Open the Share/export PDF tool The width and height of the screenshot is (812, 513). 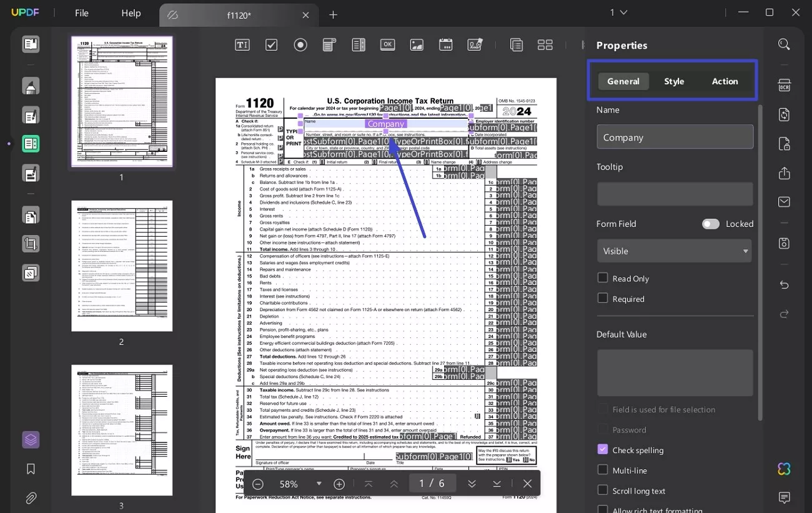point(785,173)
